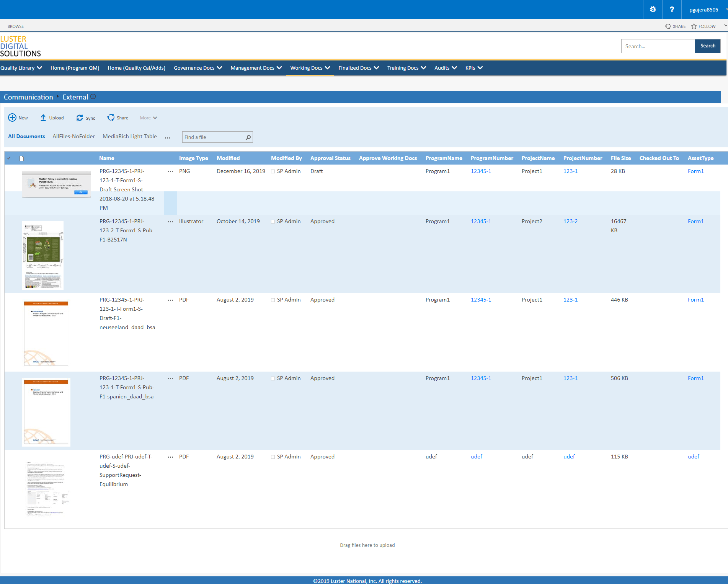Viewport: 728px width, 584px height.
Task: Open the spanien PDF thumbnail
Action: point(46,412)
